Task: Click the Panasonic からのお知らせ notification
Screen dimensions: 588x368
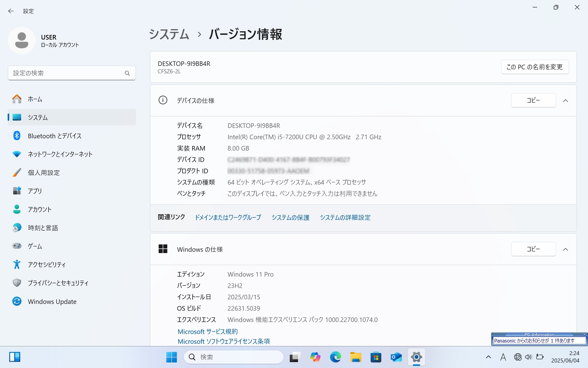Action: tap(539, 341)
